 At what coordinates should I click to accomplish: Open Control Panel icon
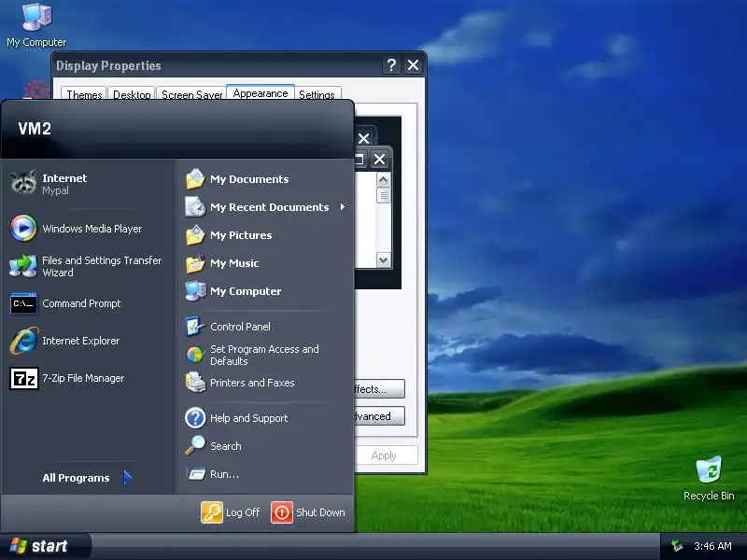[195, 327]
